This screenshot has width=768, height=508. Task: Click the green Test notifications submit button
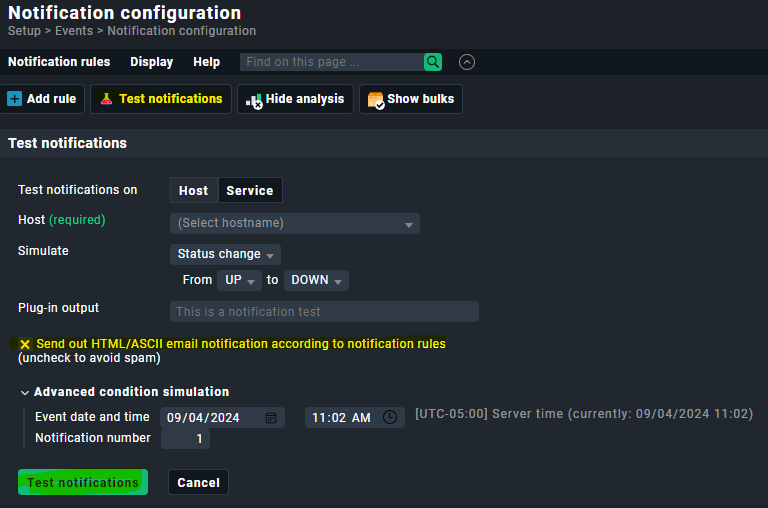point(83,483)
